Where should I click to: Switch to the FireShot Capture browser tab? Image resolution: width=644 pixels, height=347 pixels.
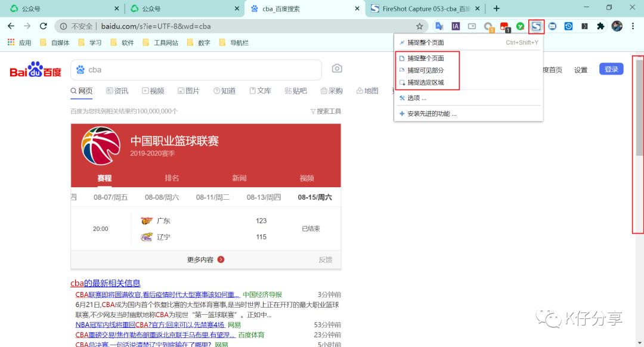coord(425,8)
